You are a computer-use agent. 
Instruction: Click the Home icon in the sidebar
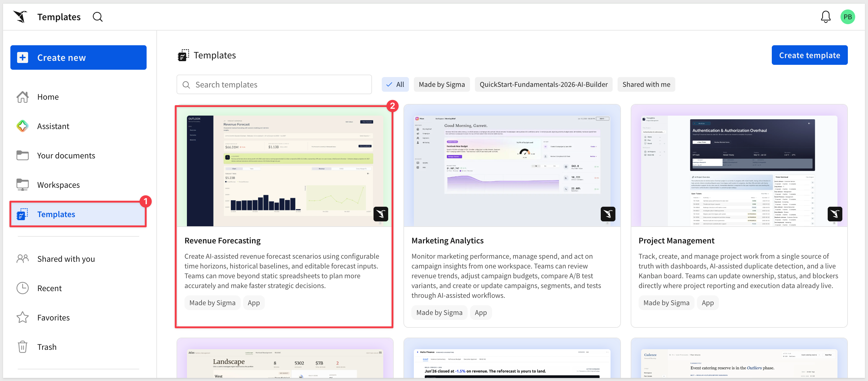pyautogui.click(x=23, y=97)
